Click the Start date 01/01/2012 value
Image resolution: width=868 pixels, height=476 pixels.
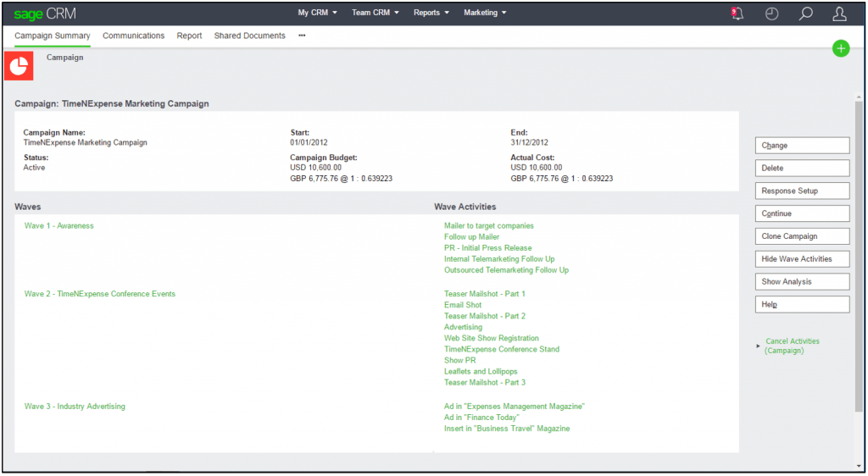[x=309, y=142]
